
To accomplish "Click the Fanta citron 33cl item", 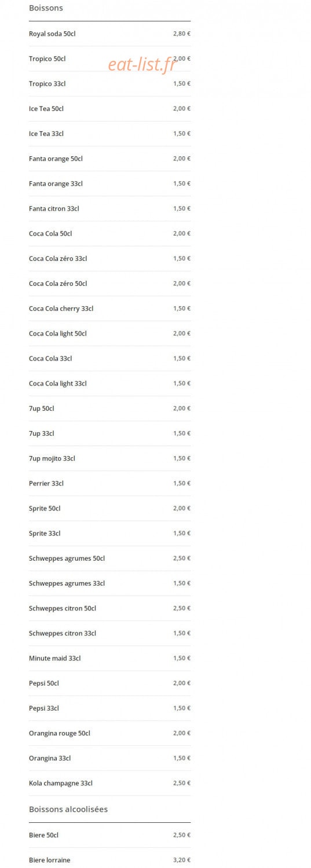I will [x=109, y=208].
